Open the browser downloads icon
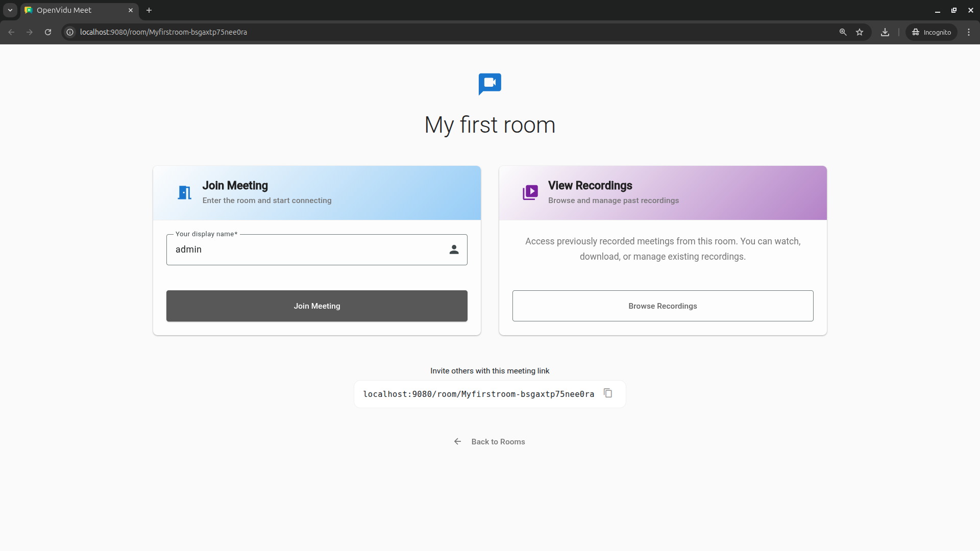Viewport: 980px width, 551px height. pyautogui.click(x=885, y=32)
